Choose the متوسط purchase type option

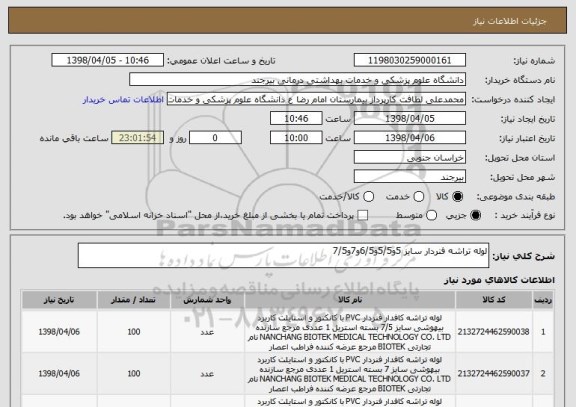(x=431, y=215)
